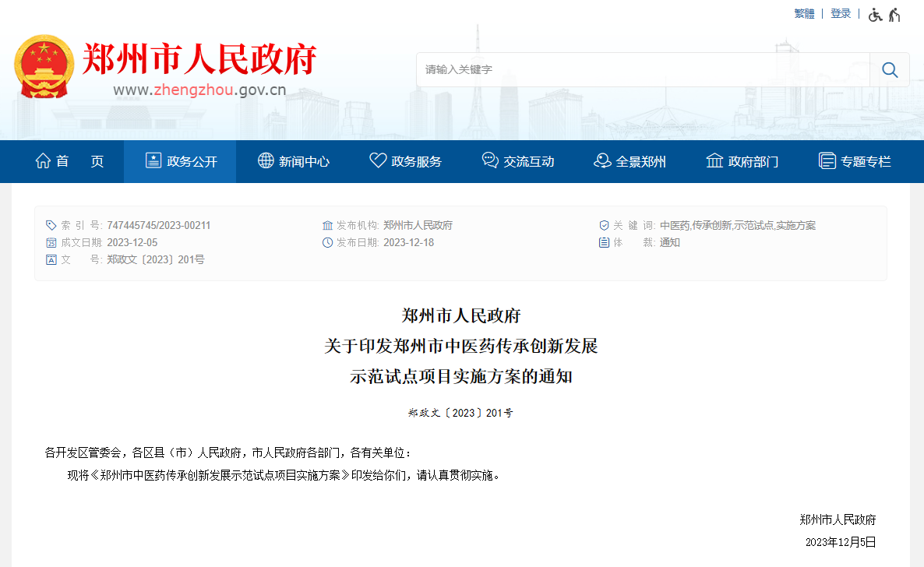Click the heart icon for 政务服务
The height and width of the screenshot is (567, 924).
378,161
